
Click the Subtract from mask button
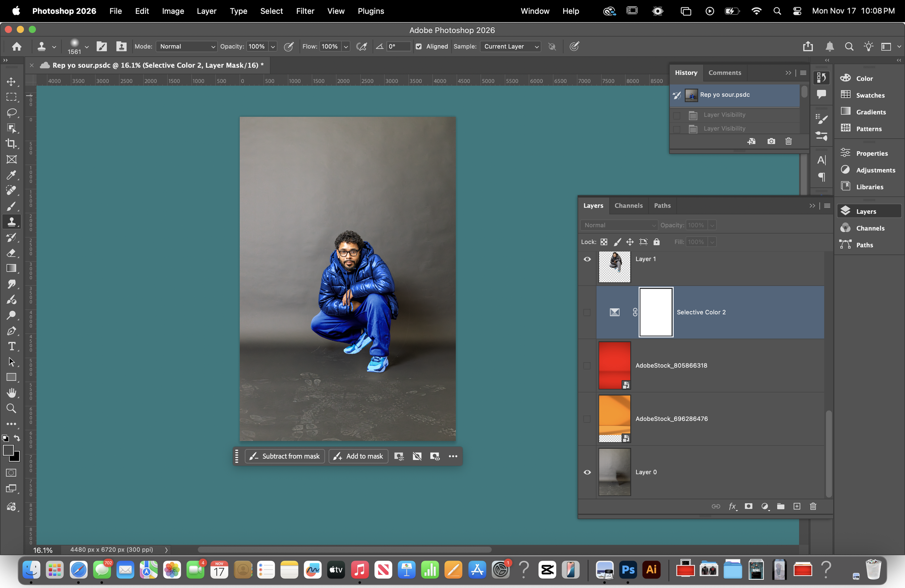pyautogui.click(x=285, y=457)
